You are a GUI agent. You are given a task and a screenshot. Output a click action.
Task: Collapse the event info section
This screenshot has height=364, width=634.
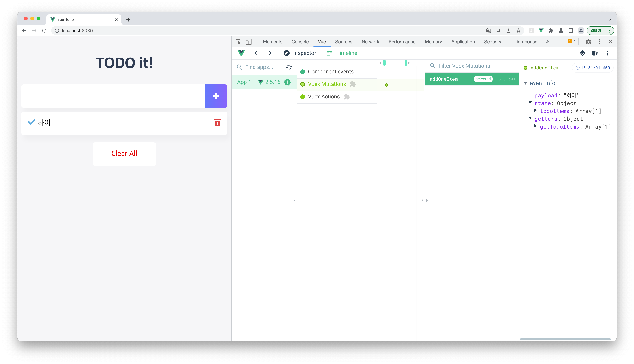tap(525, 83)
